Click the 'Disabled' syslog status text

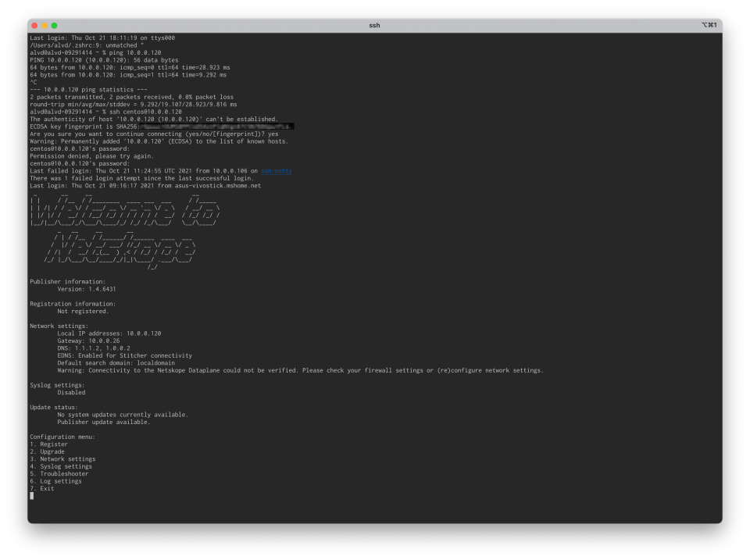[x=71, y=393]
